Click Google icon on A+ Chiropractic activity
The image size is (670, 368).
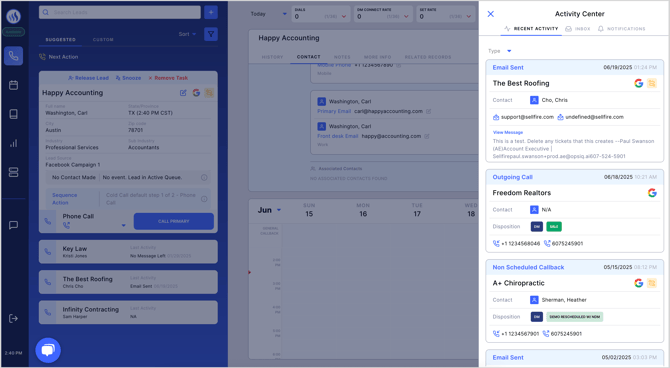638,283
